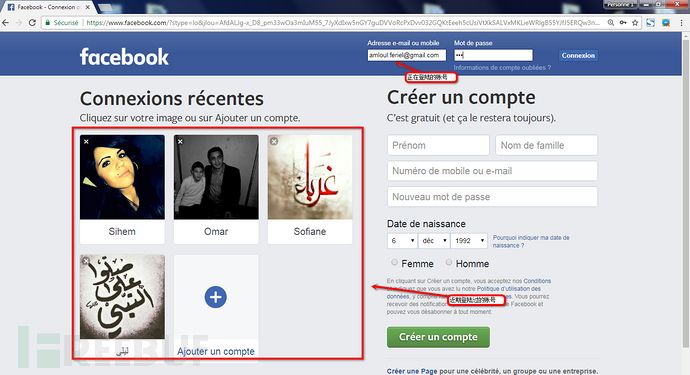
Task: Click the facebook logo
Action: (x=124, y=57)
